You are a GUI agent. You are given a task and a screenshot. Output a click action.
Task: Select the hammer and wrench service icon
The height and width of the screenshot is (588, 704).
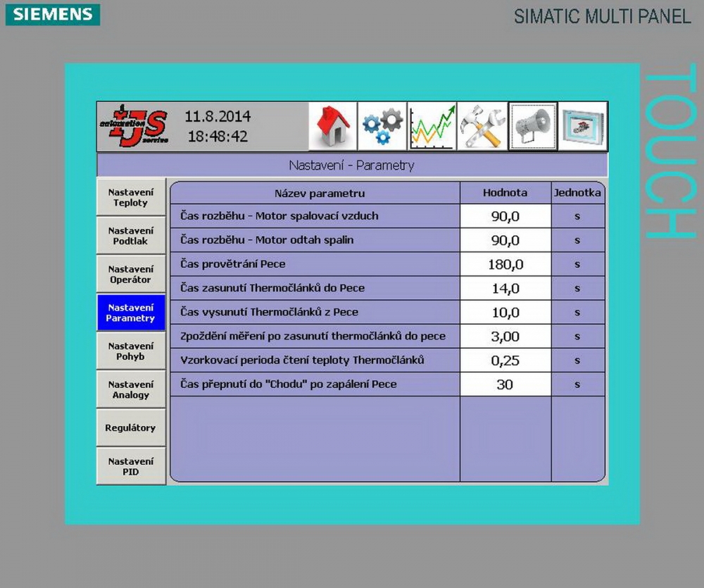click(x=482, y=127)
